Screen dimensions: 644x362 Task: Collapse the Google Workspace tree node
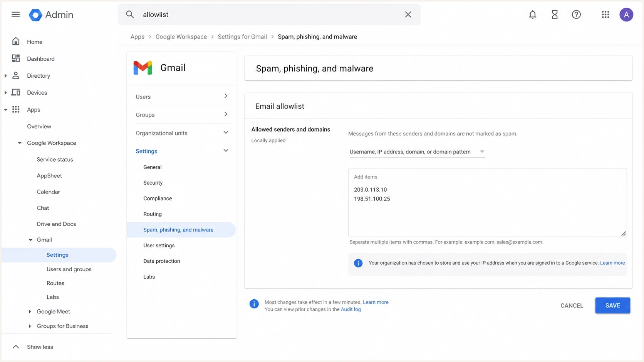[20, 143]
